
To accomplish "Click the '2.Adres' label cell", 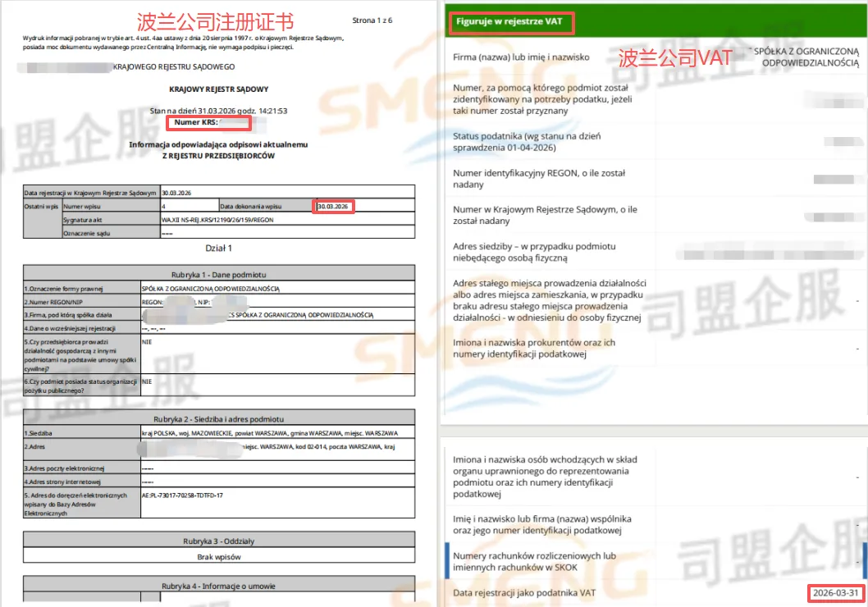I will coord(82,450).
